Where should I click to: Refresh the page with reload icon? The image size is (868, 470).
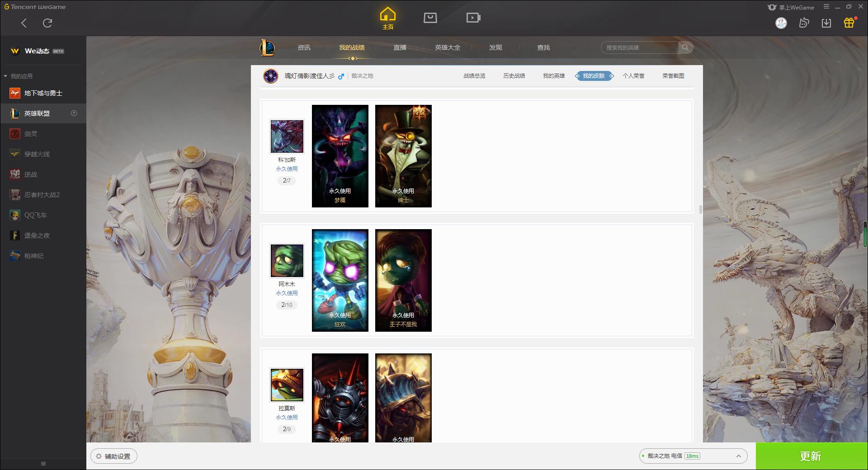coord(47,23)
